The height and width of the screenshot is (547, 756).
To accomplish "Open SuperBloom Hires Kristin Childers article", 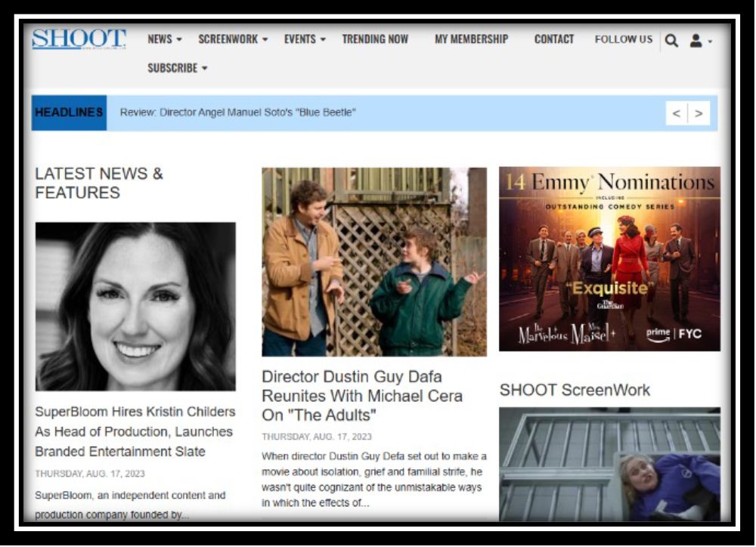I will point(135,432).
